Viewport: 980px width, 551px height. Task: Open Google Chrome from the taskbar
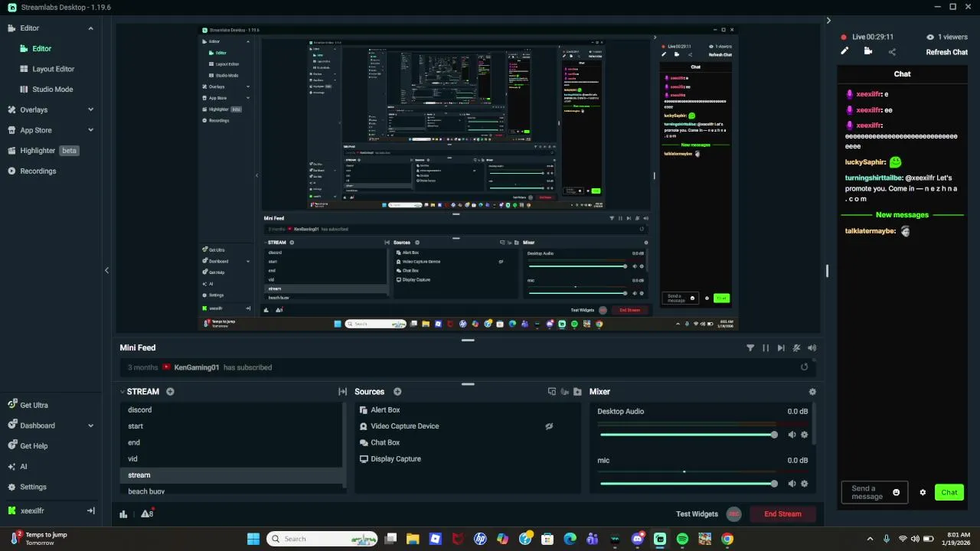727,539
